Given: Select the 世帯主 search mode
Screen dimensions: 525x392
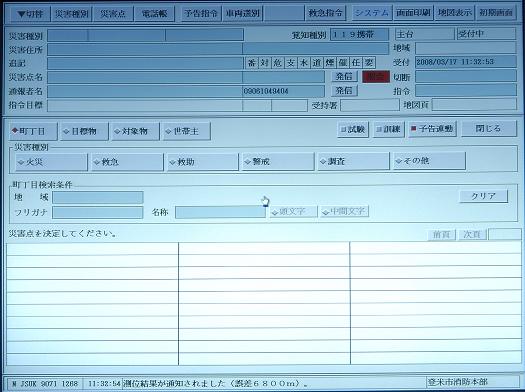Looking at the screenshot, I should point(186,131).
